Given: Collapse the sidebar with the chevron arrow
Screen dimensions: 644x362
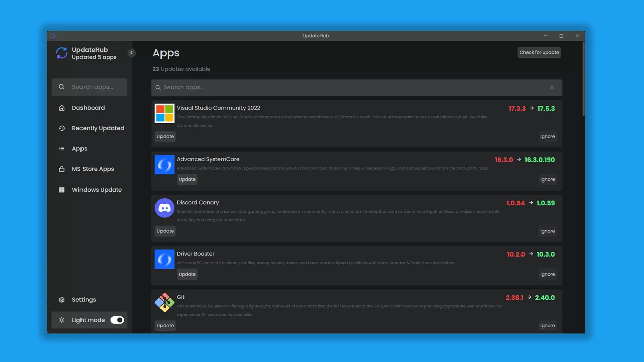Looking at the screenshot, I should (131, 52).
